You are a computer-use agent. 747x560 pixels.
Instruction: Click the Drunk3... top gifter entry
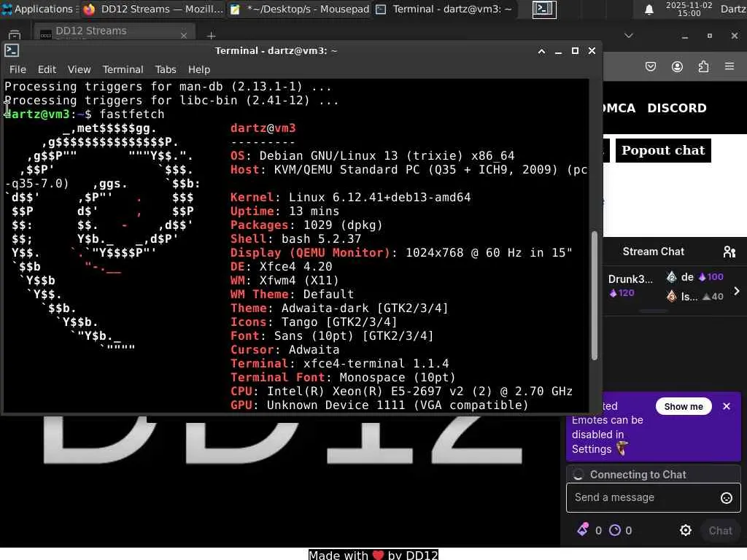click(630, 285)
